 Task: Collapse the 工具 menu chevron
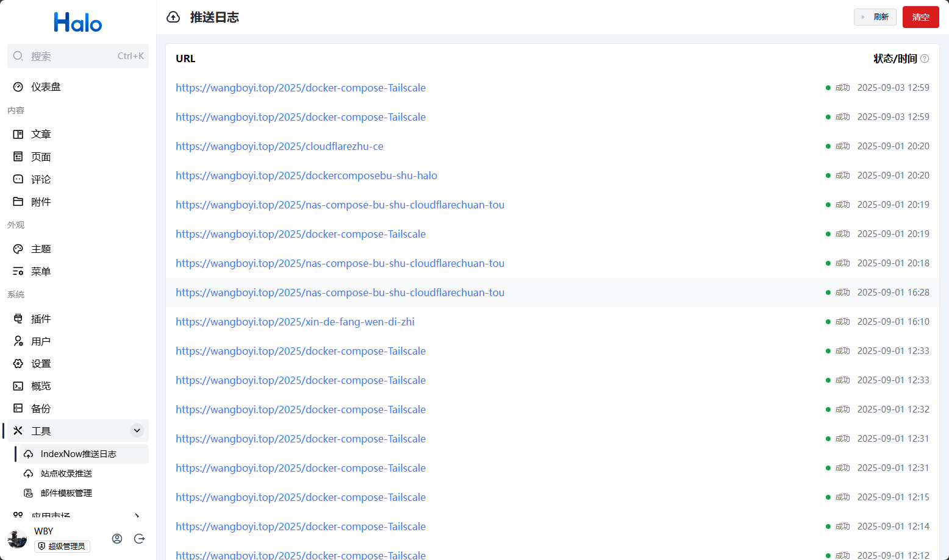click(x=137, y=431)
